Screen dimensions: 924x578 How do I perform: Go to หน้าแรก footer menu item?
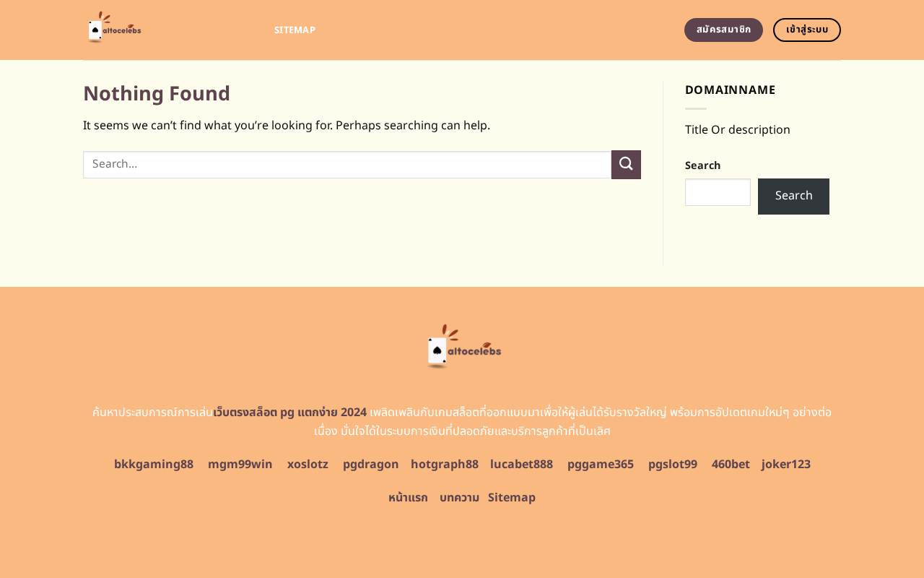(x=408, y=498)
